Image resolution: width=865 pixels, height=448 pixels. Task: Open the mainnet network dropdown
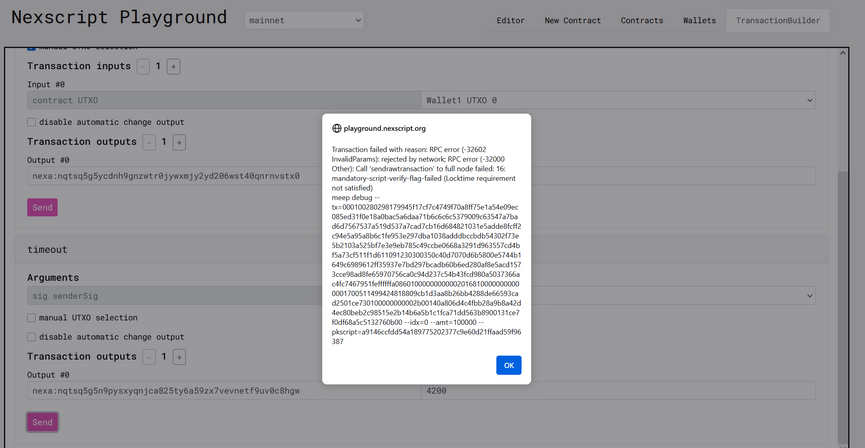(x=304, y=20)
